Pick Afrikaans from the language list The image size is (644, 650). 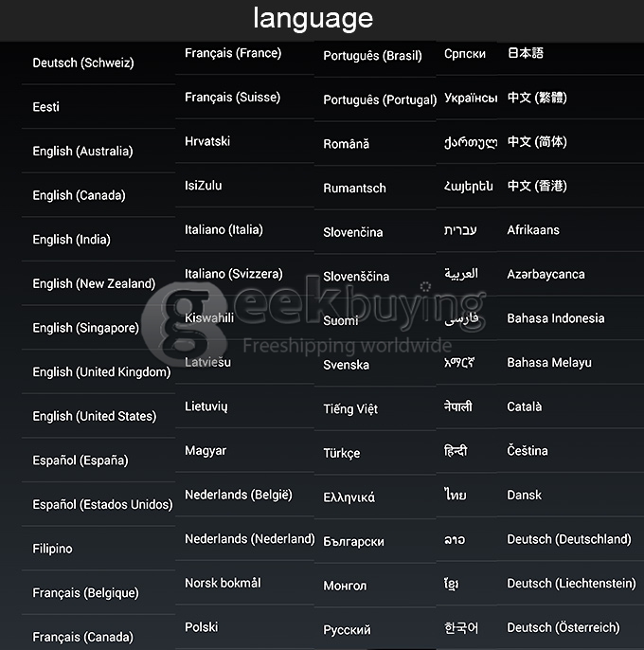pyautogui.click(x=533, y=229)
